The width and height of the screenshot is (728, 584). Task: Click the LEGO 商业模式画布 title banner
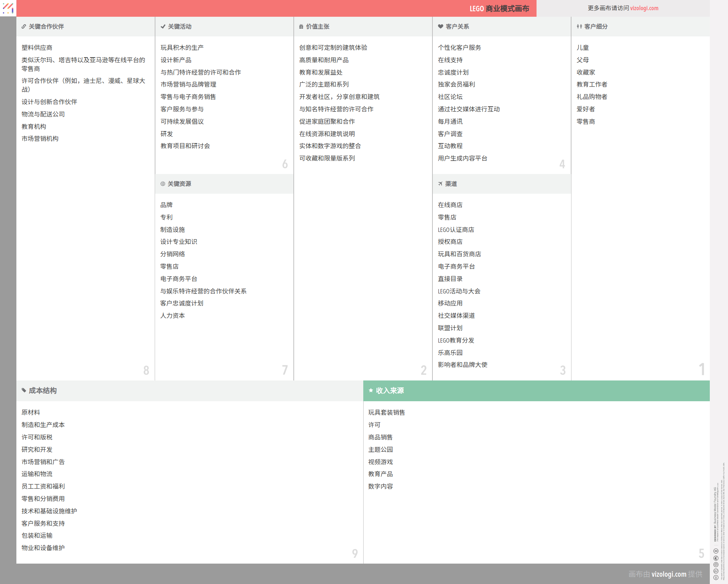tap(499, 8)
